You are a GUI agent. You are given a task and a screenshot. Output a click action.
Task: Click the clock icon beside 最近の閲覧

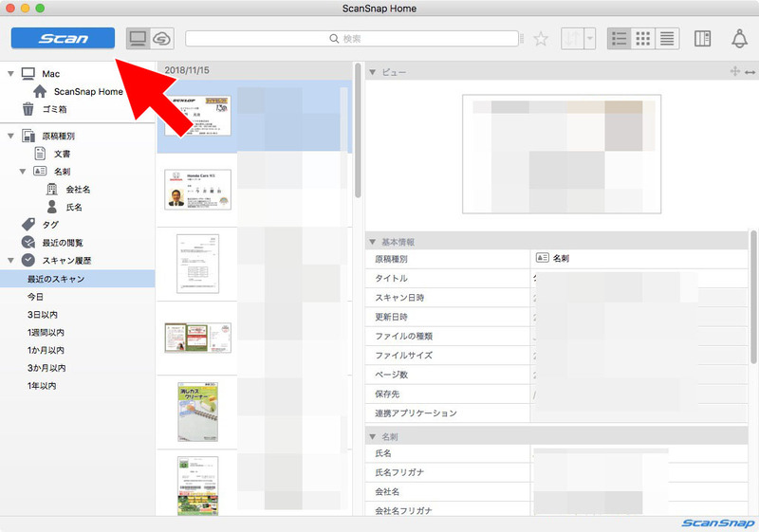(x=28, y=243)
